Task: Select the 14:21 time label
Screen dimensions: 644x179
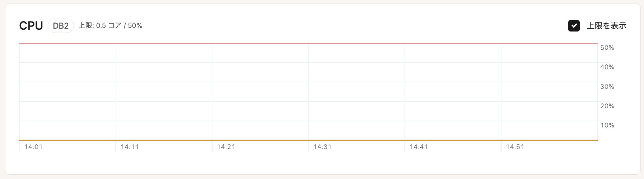Action: point(226,147)
